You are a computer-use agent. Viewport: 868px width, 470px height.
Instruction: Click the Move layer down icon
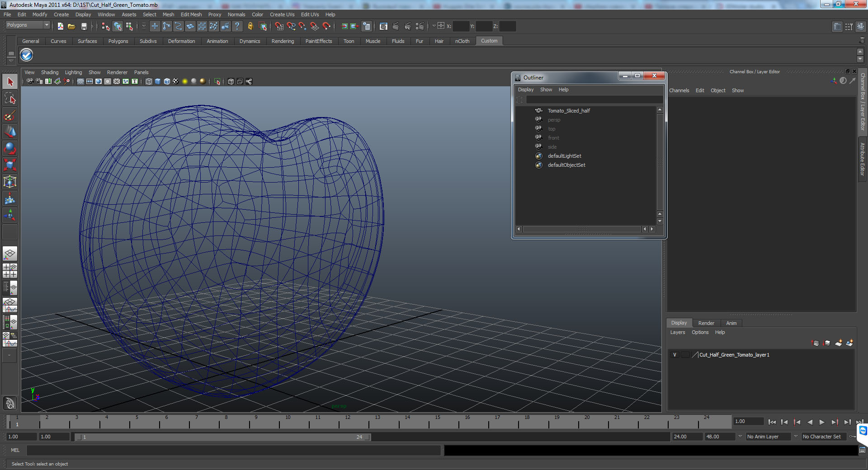[x=827, y=343]
